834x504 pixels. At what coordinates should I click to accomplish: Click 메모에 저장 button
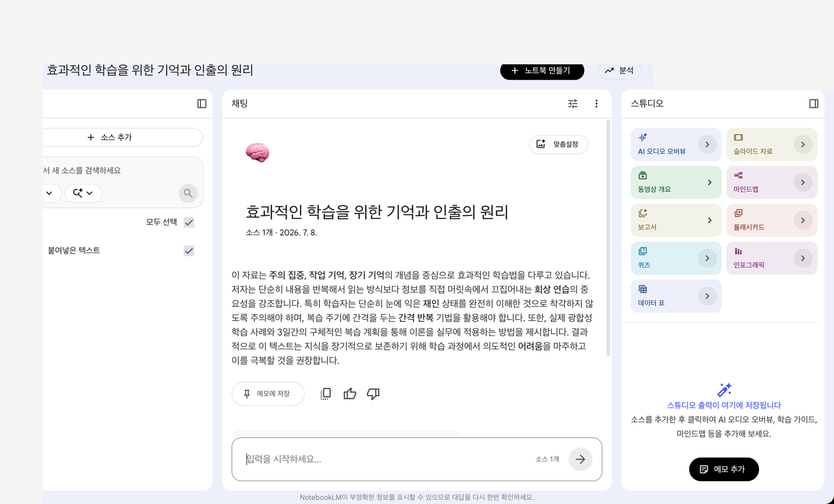pyautogui.click(x=268, y=394)
